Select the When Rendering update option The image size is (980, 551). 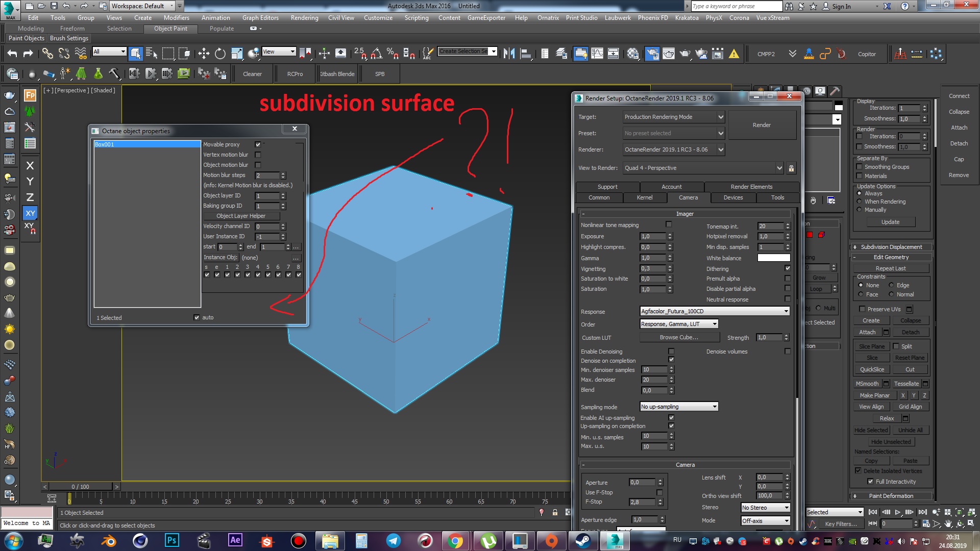point(860,202)
